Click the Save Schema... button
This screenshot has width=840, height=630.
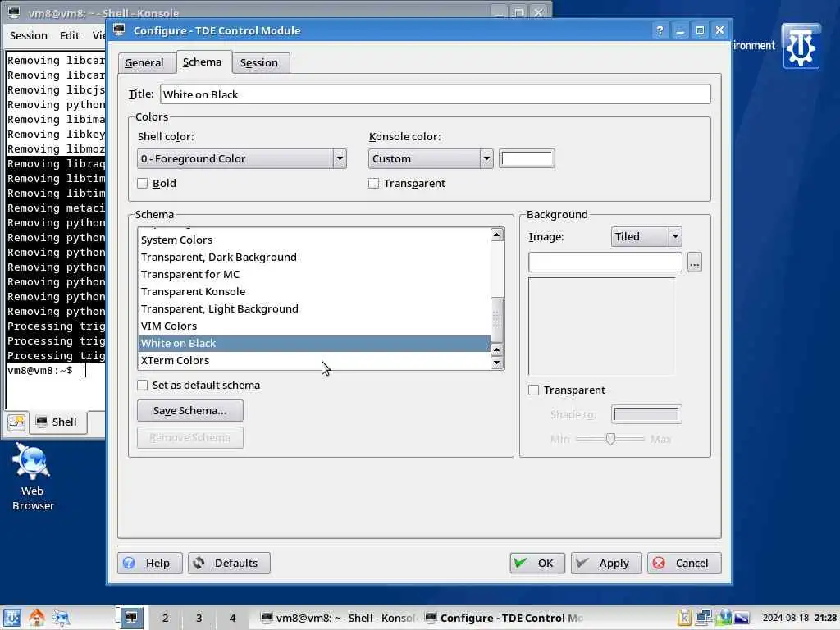click(190, 410)
